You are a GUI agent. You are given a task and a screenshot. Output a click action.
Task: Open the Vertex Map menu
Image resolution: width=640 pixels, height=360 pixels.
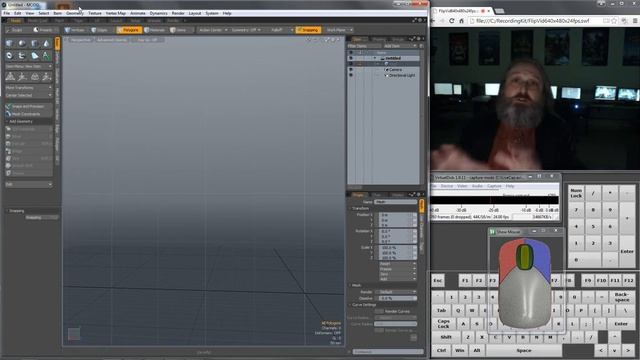[116, 13]
